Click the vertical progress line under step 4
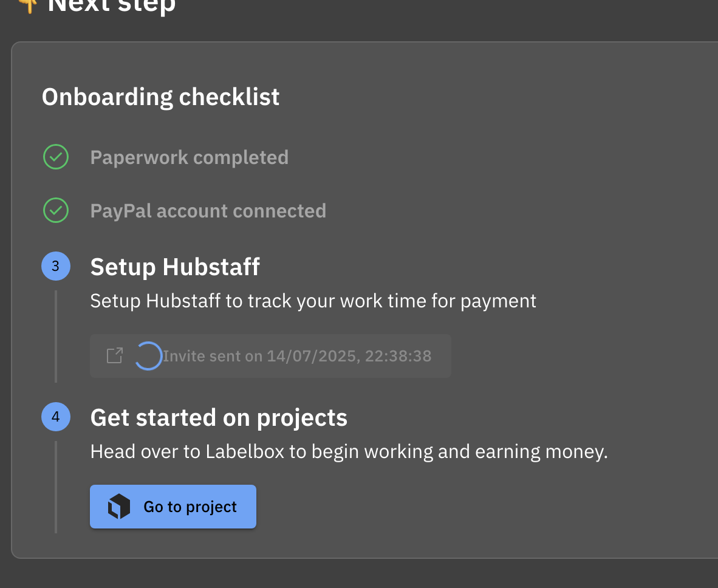The width and height of the screenshot is (718, 588). tap(56, 487)
